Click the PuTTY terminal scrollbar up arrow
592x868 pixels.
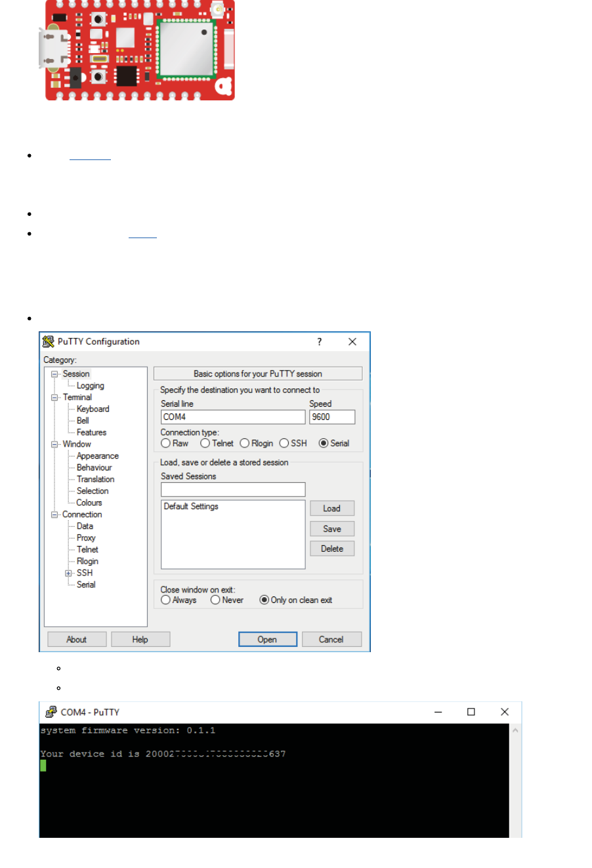(515, 730)
